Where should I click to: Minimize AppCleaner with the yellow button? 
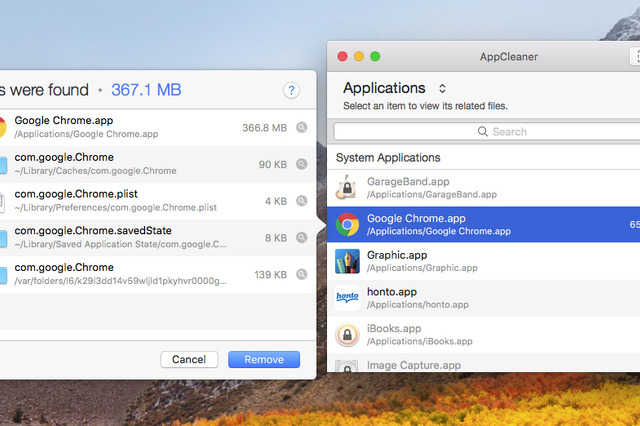[x=359, y=56]
